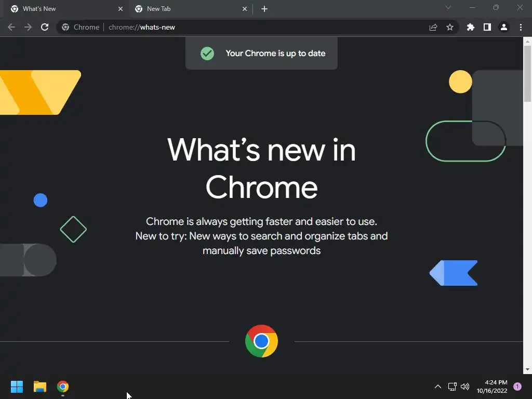The width and height of the screenshot is (532, 399).
Task: Open the Extensions puzzle icon
Action: [x=471, y=27]
